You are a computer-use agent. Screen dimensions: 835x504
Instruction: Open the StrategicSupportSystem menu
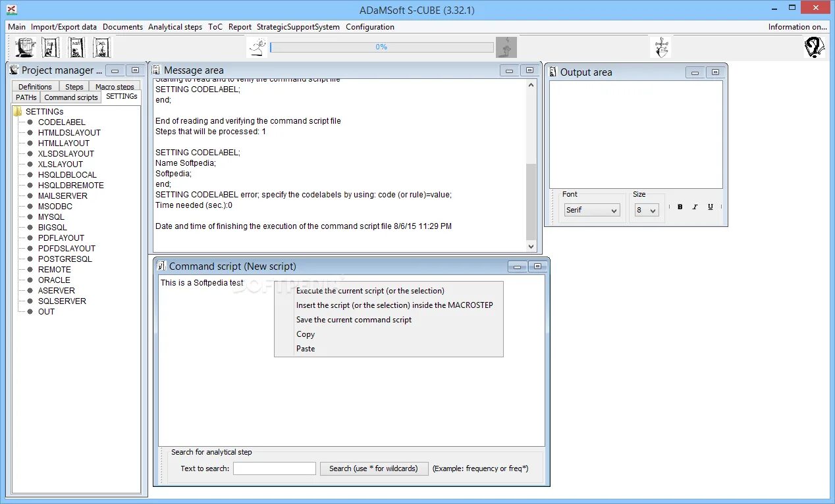pos(298,27)
